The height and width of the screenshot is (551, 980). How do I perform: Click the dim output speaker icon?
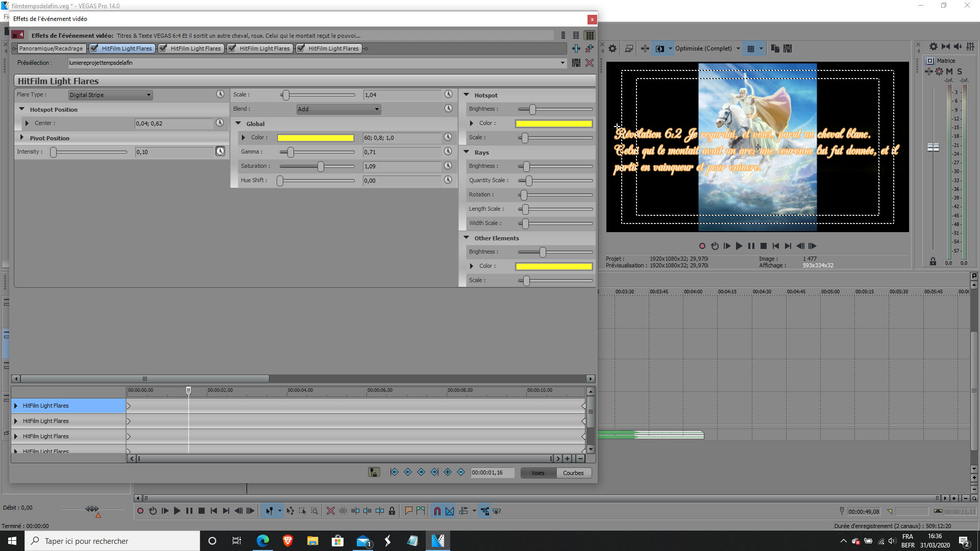pyautogui.click(x=958, y=46)
